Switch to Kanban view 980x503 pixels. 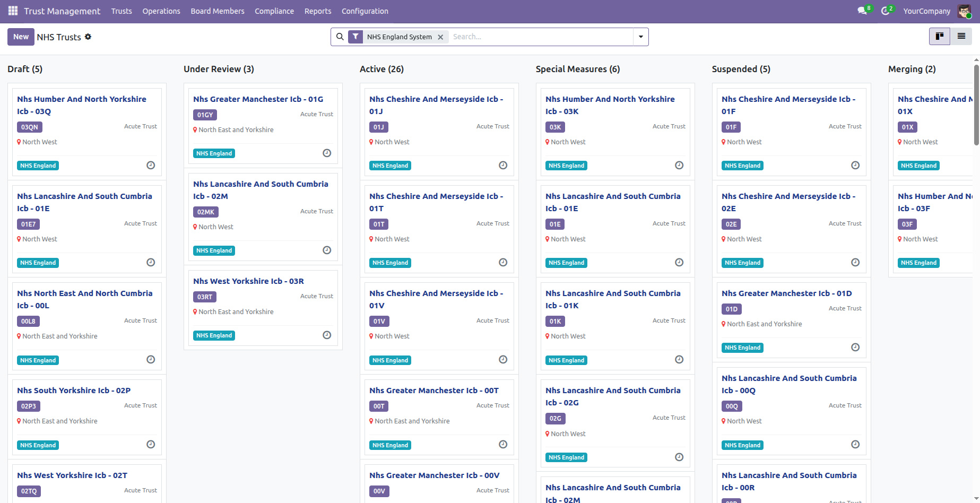coord(940,36)
